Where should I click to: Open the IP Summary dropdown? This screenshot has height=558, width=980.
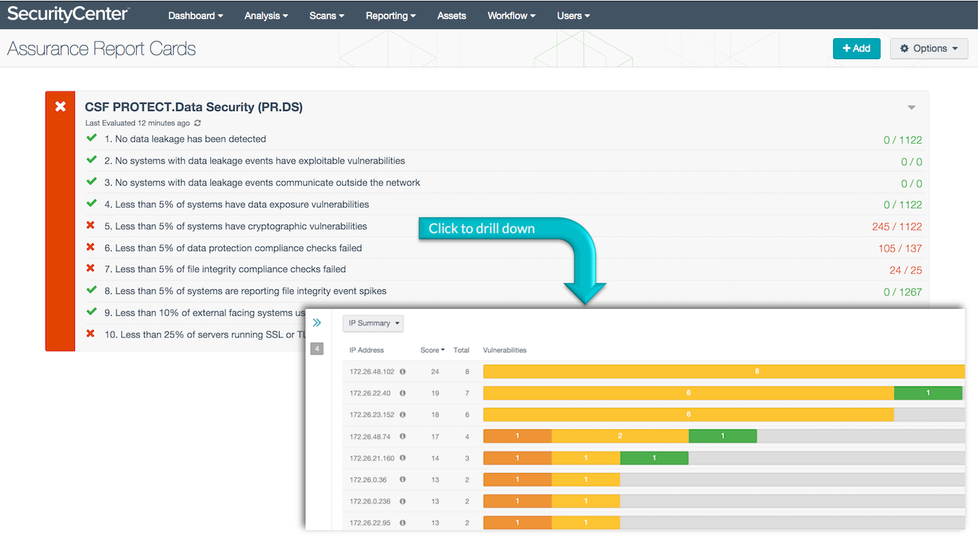click(373, 323)
